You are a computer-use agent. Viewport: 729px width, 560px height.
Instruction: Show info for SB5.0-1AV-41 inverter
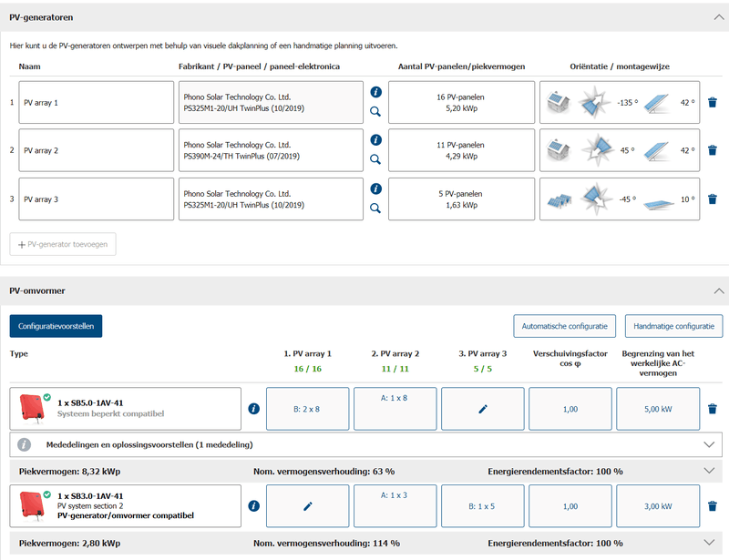[253, 409]
